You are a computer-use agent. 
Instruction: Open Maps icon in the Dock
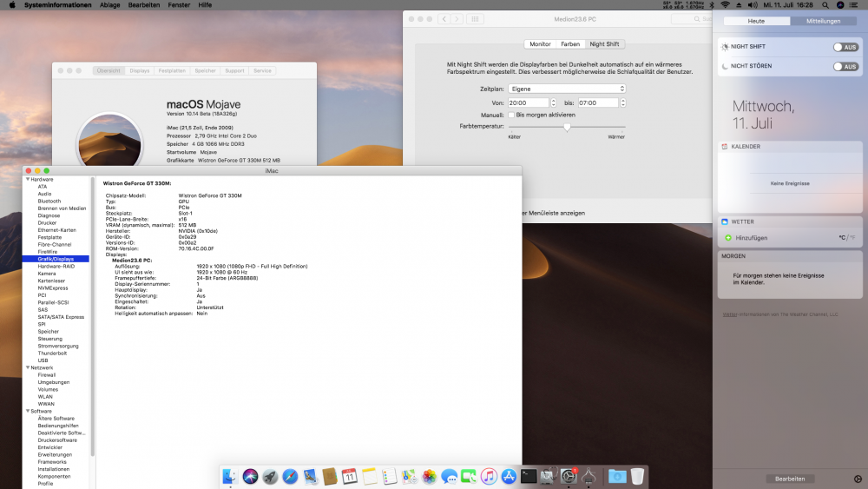coord(410,476)
